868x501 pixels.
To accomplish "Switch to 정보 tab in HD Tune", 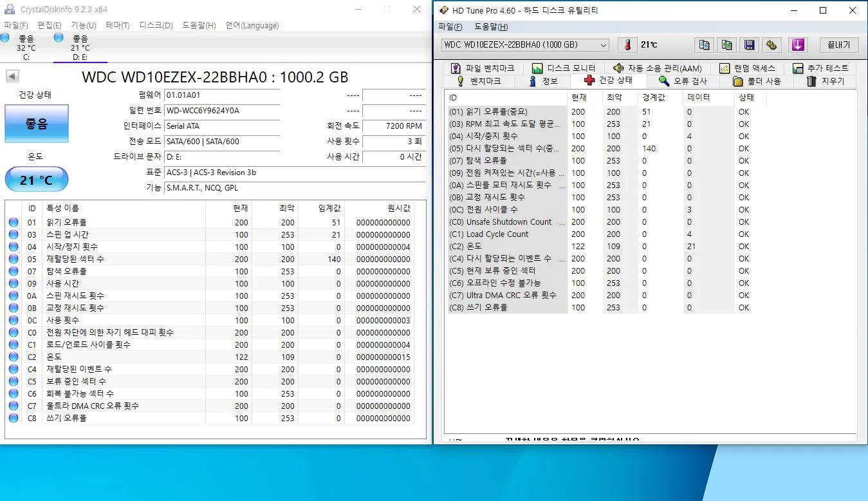I will tap(544, 81).
